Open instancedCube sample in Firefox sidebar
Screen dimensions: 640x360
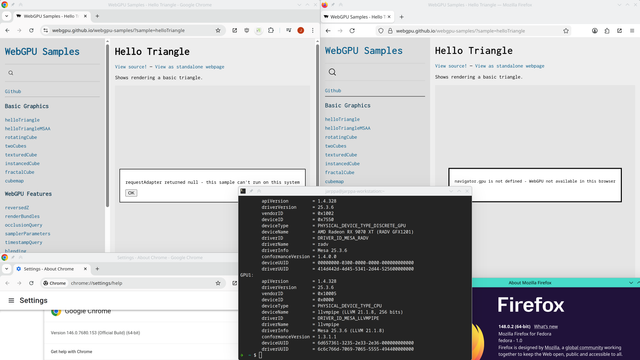tap(342, 163)
